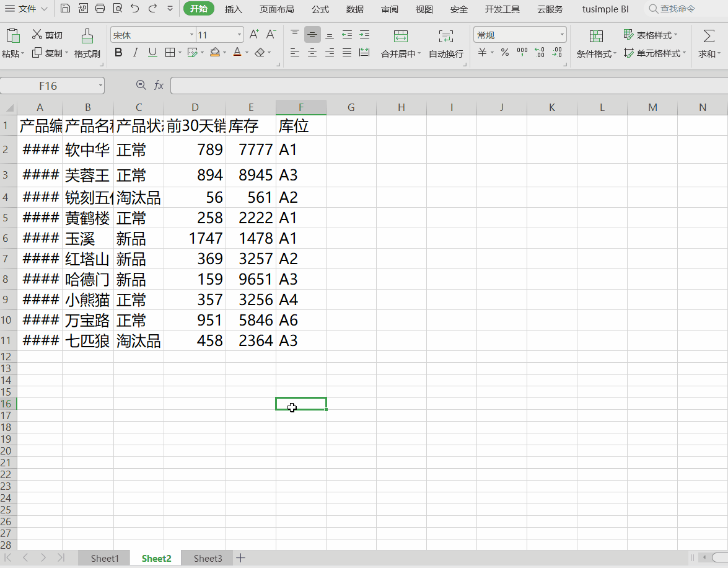Select column F header
The height and width of the screenshot is (568, 728).
point(301,107)
